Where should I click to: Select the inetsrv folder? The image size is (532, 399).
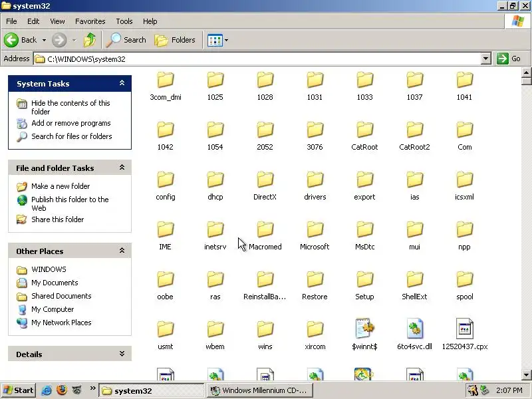[215, 236]
